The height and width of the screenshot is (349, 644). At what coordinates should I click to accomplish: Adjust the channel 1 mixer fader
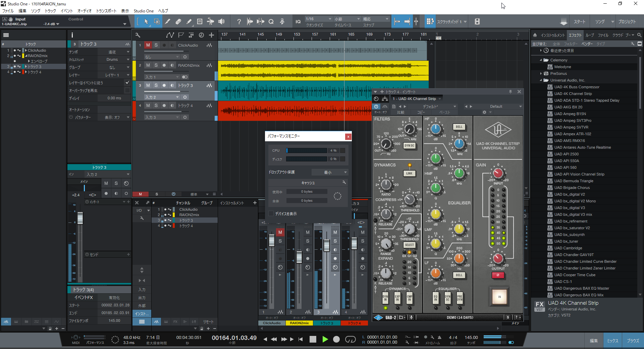click(272, 240)
